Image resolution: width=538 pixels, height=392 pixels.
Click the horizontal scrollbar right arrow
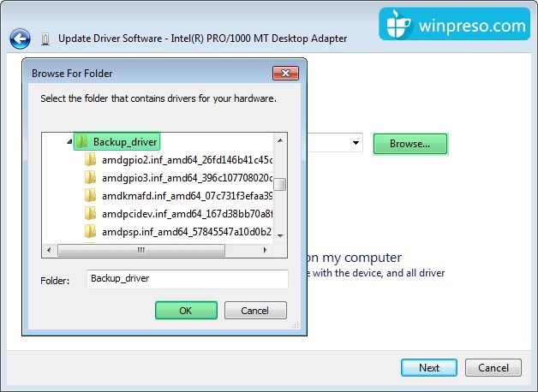pyautogui.click(x=266, y=250)
